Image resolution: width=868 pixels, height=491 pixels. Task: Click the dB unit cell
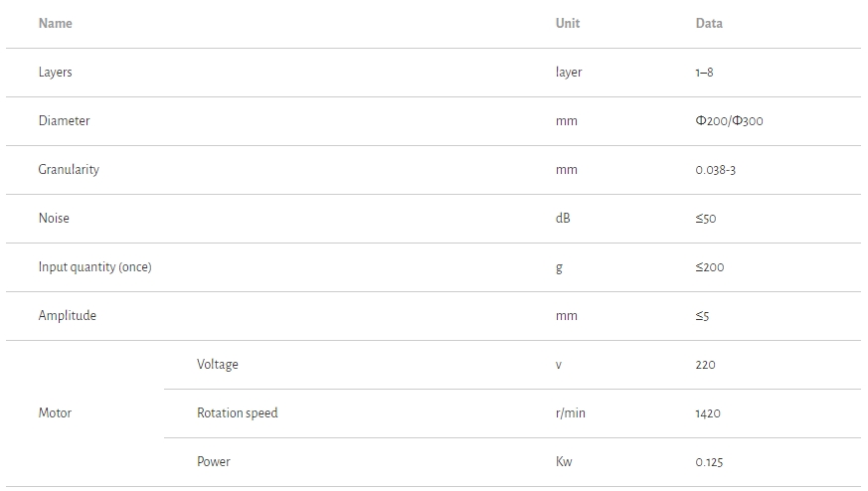point(563,219)
